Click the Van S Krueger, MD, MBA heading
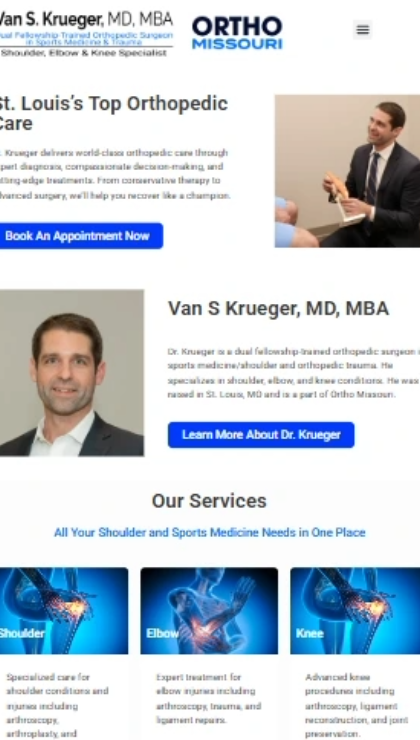The image size is (420, 740). [278, 309]
